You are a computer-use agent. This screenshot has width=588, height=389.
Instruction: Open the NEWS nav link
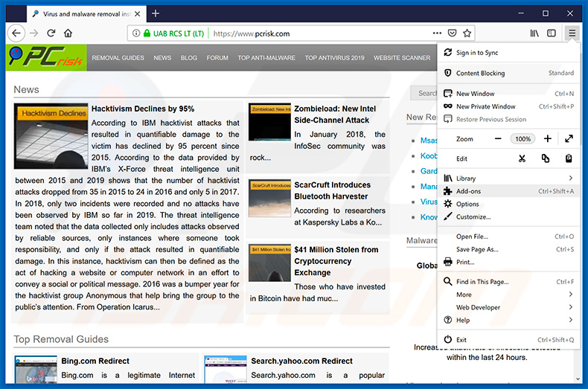pyautogui.click(x=162, y=58)
